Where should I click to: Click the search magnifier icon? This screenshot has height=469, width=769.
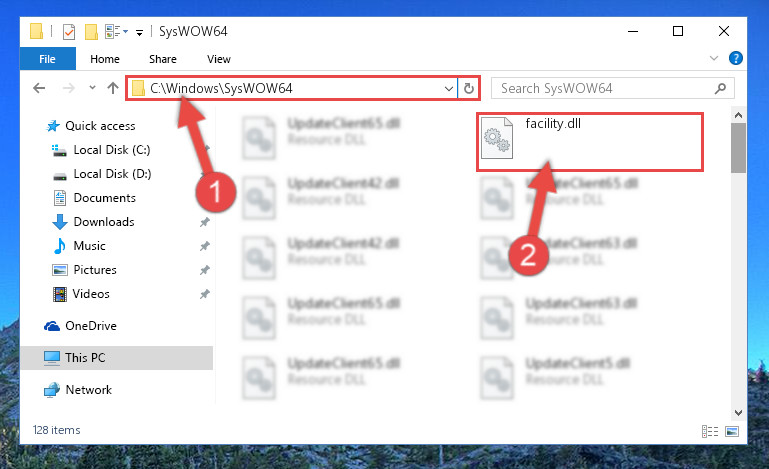[720, 88]
